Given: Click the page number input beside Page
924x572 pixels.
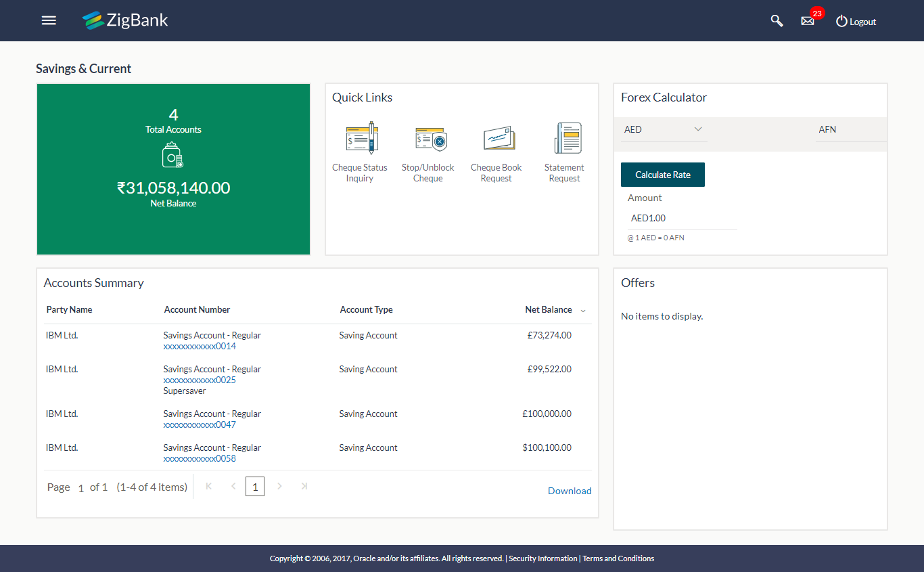Looking at the screenshot, I should coord(81,487).
